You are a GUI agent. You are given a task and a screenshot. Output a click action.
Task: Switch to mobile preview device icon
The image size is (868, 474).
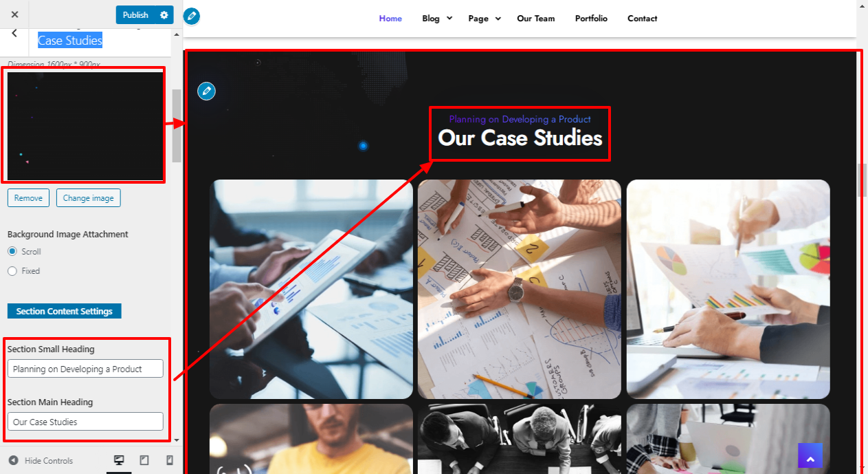(170, 461)
